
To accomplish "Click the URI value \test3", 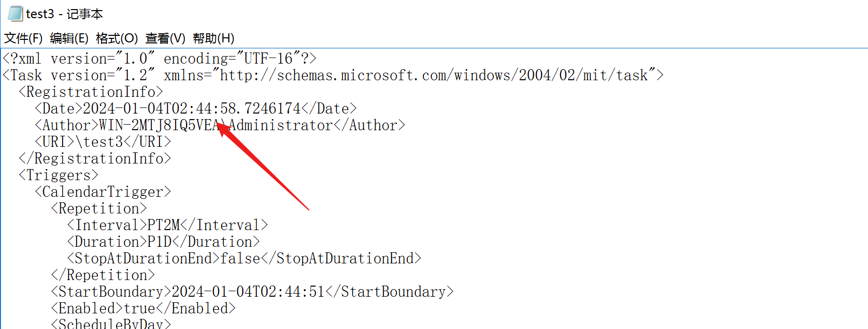I will [99, 142].
